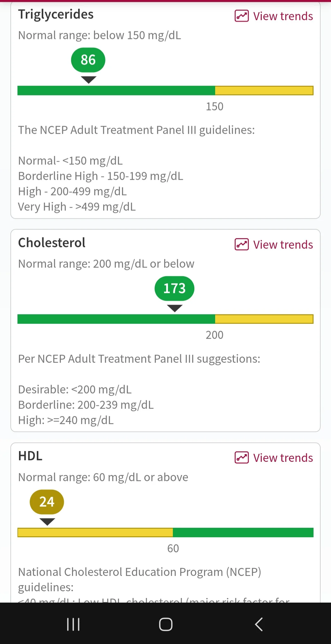This screenshot has width=331, height=644.
Task: Tap the yellow 24 HDL value bubble
Action: [47, 502]
